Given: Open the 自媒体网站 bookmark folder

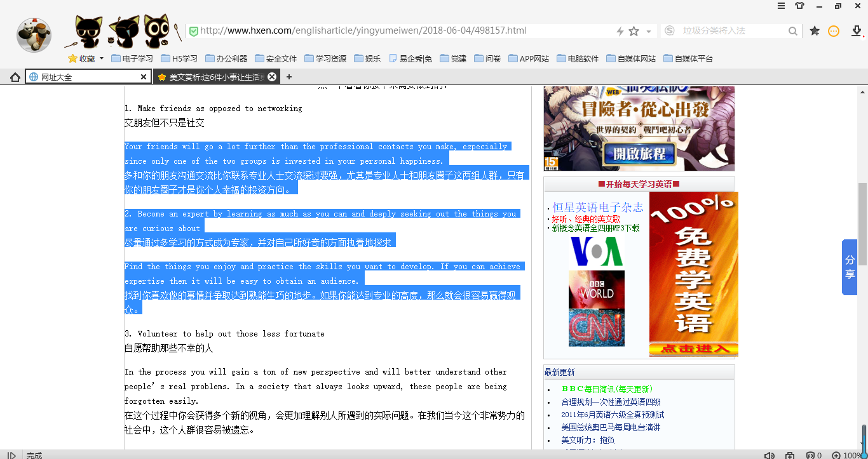Looking at the screenshot, I should click(x=631, y=58).
